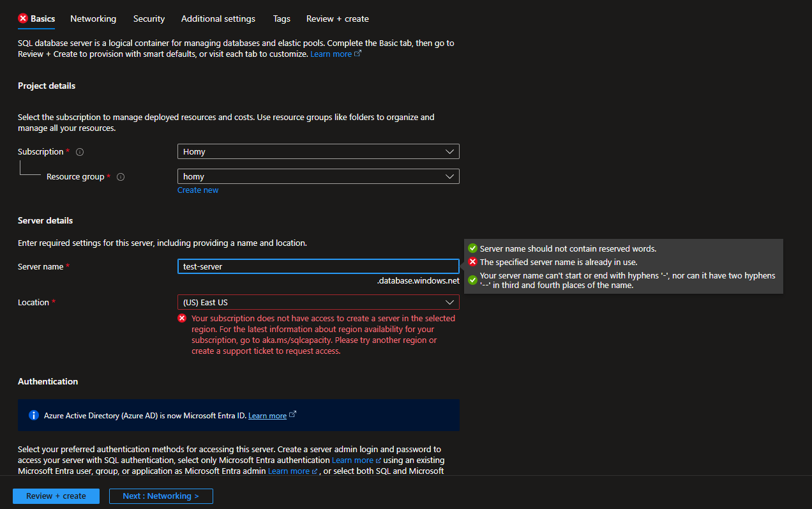Click the red error icon on Basics tab
This screenshot has height=509, width=812.
click(21, 19)
